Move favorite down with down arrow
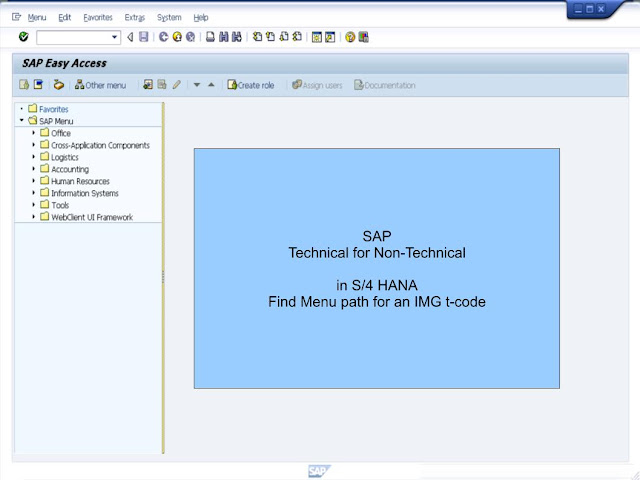 [197, 85]
